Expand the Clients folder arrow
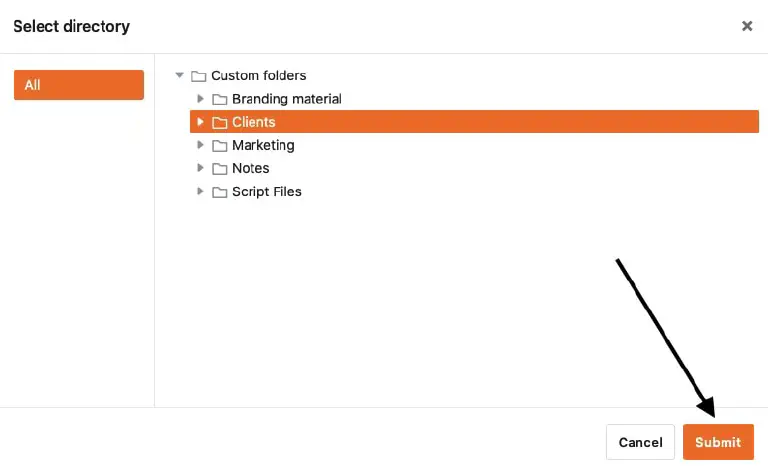This screenshot has width=768, height=472. (200, 122)
